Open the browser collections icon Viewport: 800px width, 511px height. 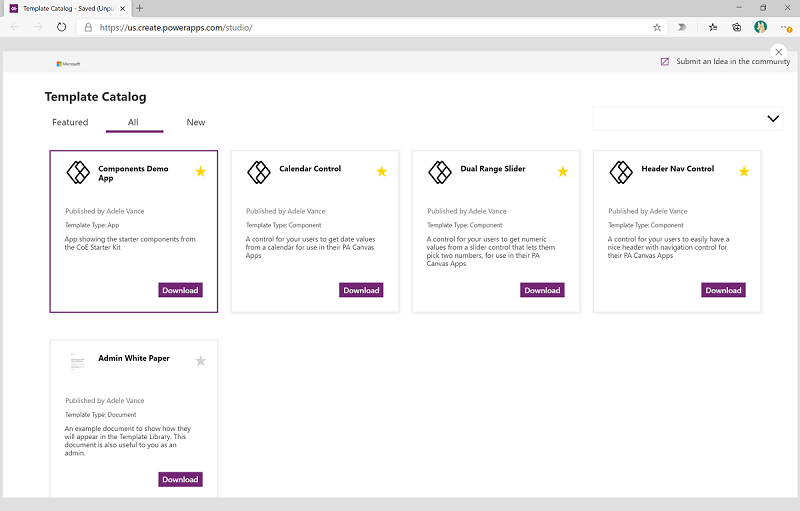coord(737,28)
